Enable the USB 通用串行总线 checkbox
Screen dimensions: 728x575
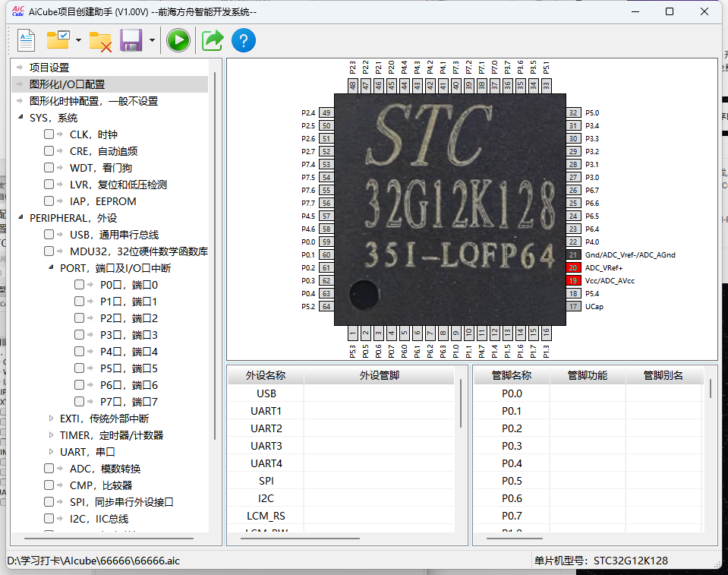coord(48,234)
